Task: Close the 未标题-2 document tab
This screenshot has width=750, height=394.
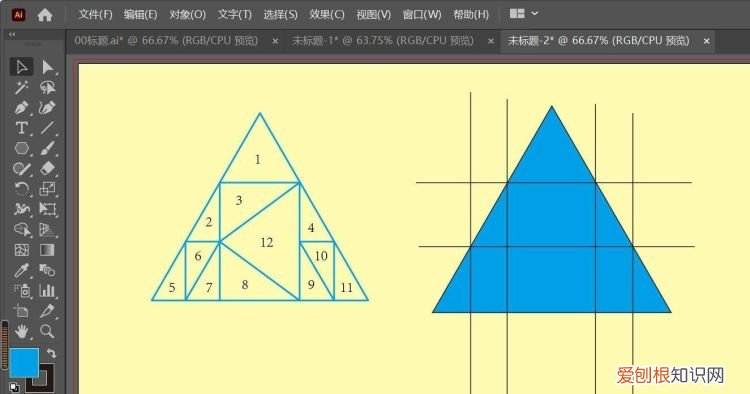Action: [x=706, y=41]
